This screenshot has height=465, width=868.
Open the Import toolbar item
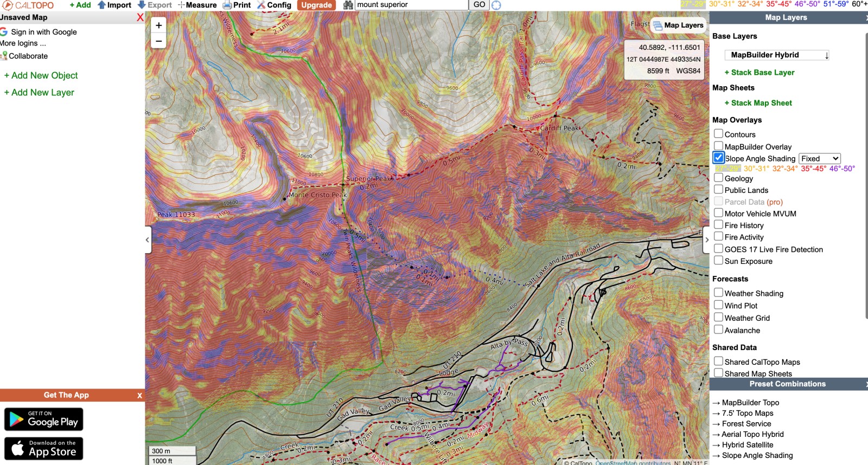tap(114, 5)
